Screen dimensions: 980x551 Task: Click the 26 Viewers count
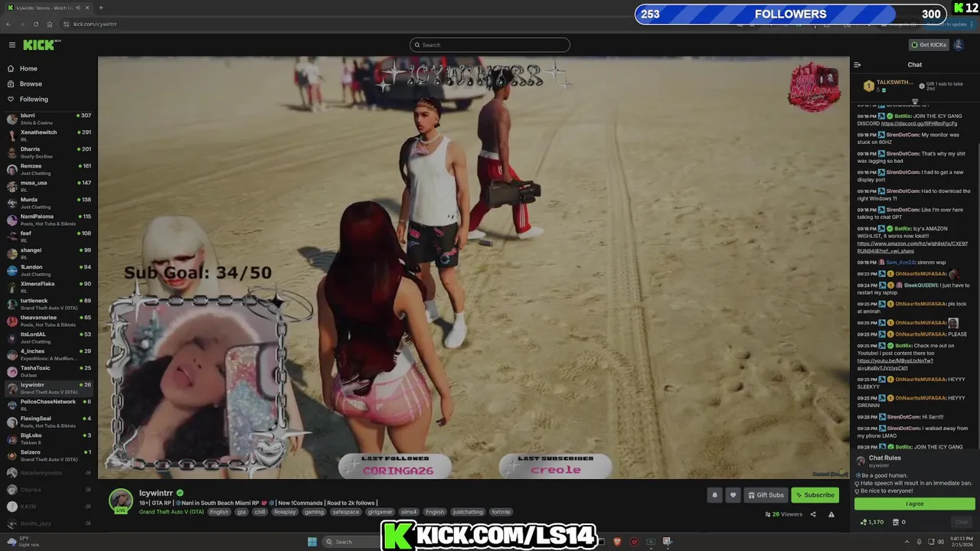(x=783, y=514)
